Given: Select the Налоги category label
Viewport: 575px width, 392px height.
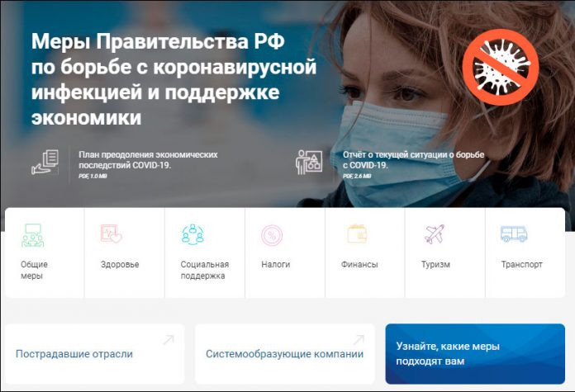Looking at the screenshot, I should coord(276,265).
